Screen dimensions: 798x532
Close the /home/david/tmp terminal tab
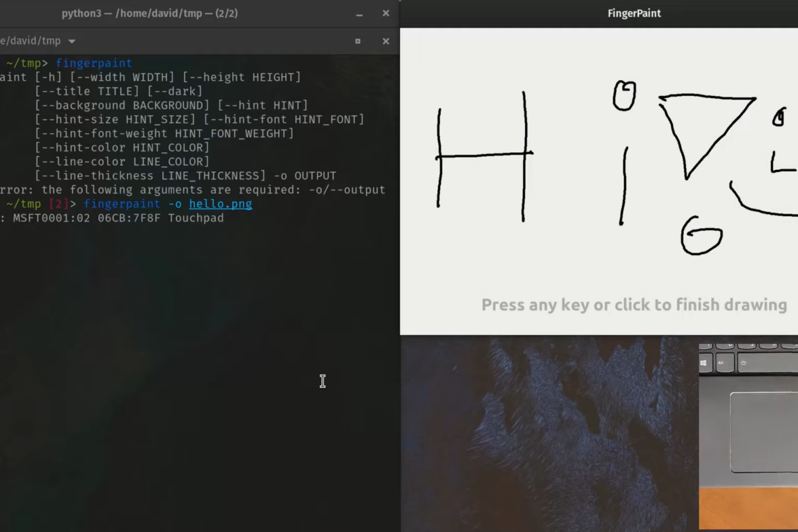pos(386,41)
